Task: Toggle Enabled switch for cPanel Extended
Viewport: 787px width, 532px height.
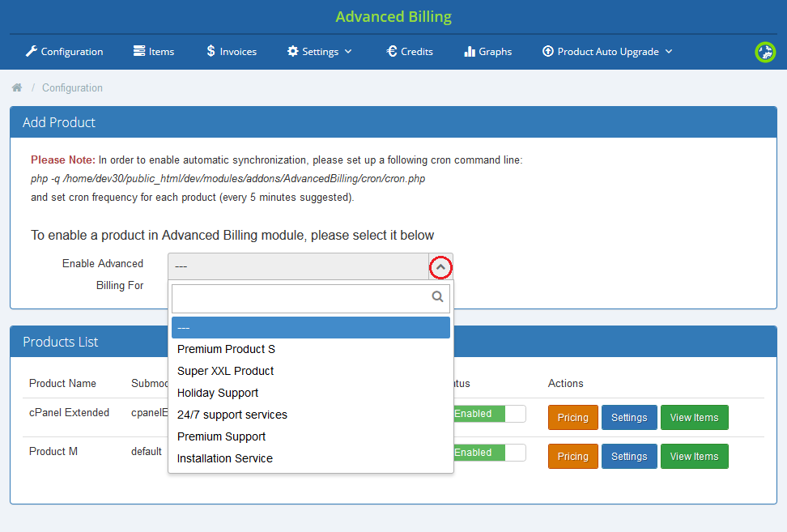Action: (489, 414)
